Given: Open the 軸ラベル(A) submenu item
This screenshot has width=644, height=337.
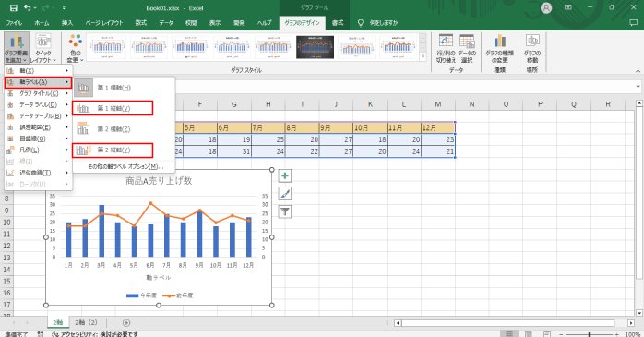Looking at the screenshot, I should (x=38, y=82).
